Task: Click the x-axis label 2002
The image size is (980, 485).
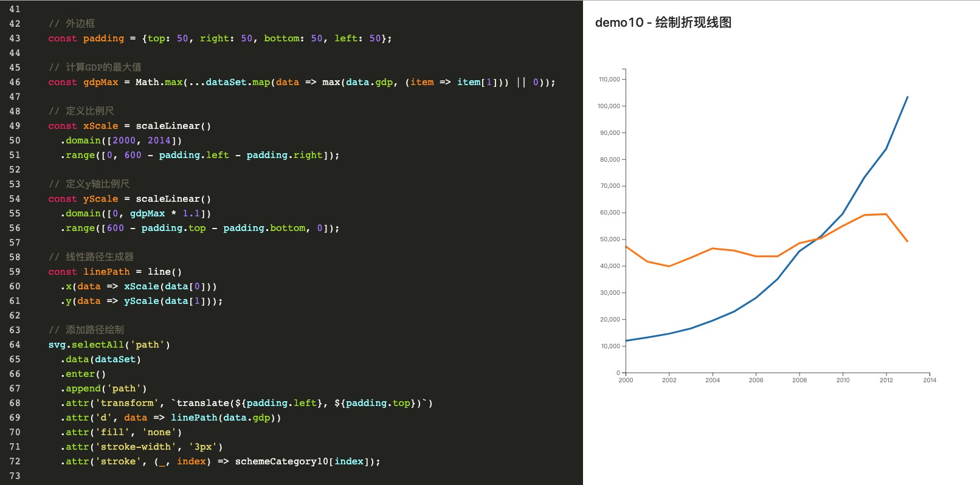Action: click(669, 380)
